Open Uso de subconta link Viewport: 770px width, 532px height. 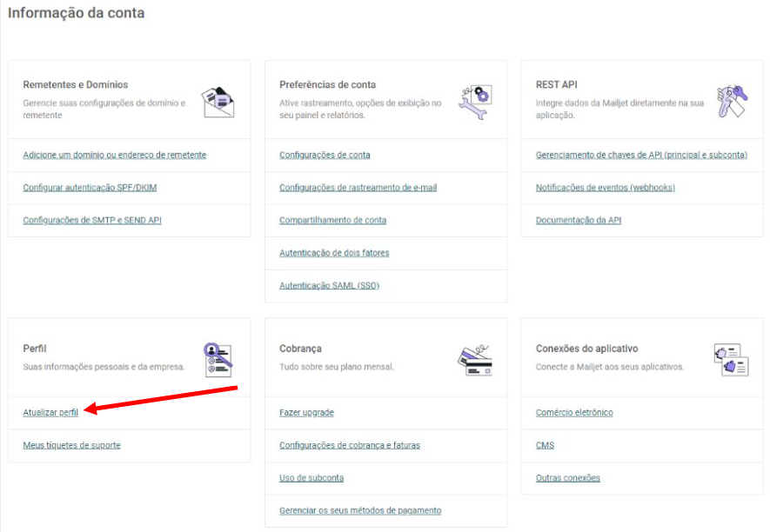311,478
